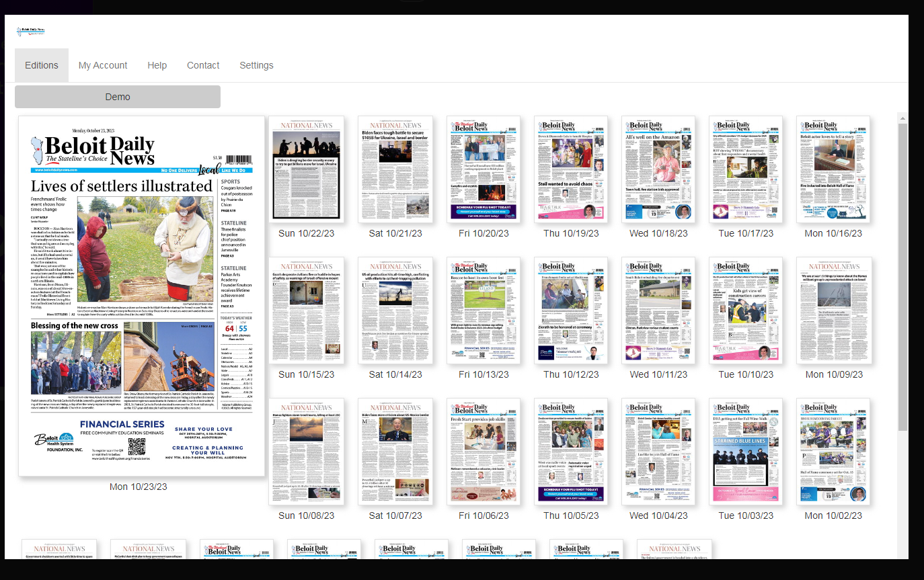Open the Fri 10/06/23 edition thumbnail
Viewport: 924px width, 580px height.
[484, 452]
